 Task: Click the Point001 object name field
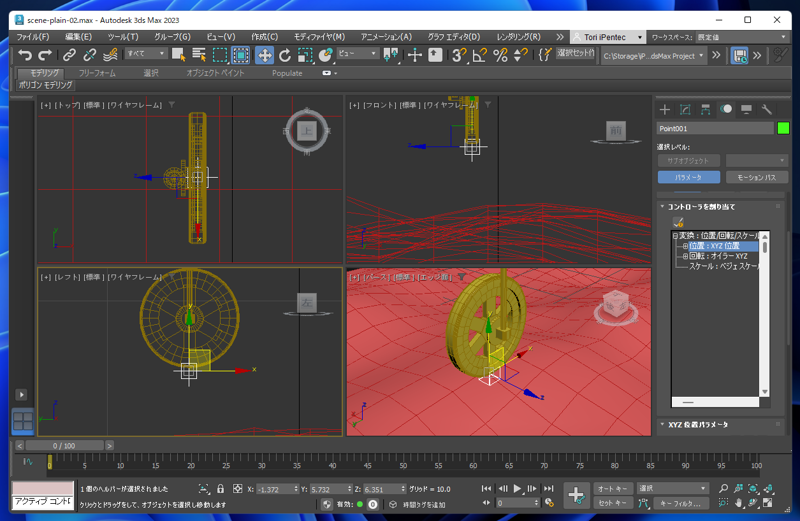(x=715, y=129)
